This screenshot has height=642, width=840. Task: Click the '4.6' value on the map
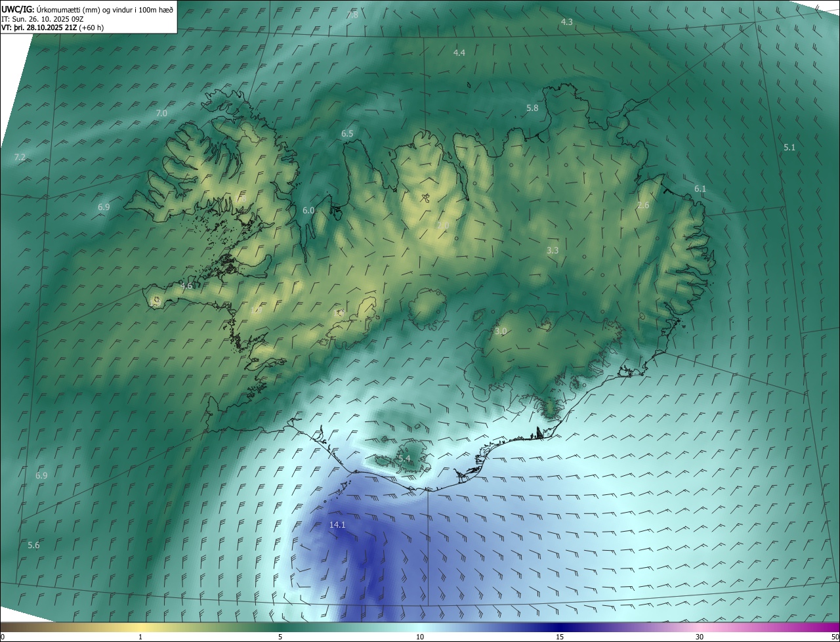point(186,286)
